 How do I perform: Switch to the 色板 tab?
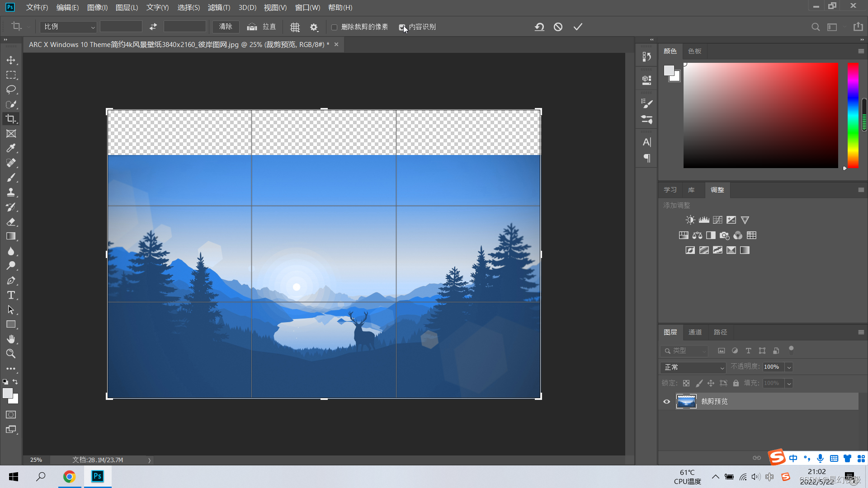click(694, 51)
